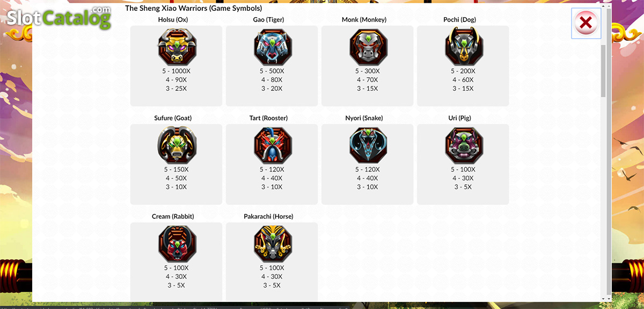Click the paytable vertical scrollbar thumb

tap(604, 71)
